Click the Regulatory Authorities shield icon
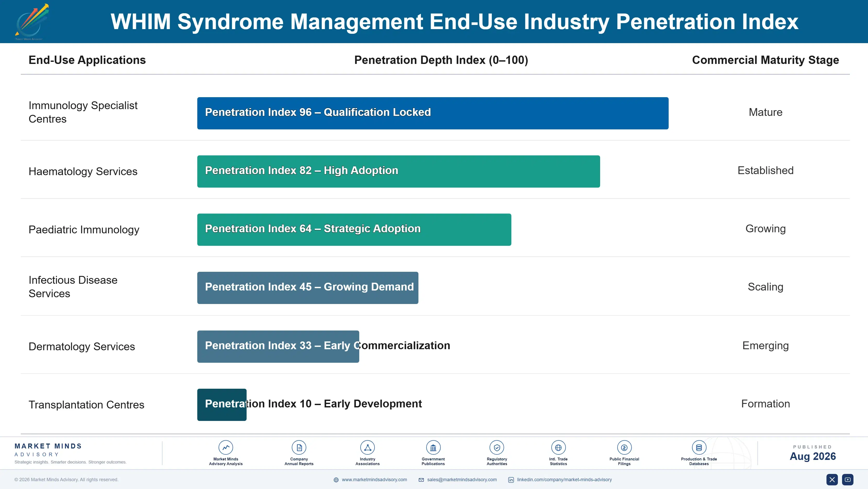The width and height of the screenshot is (868, 489). 497,447
